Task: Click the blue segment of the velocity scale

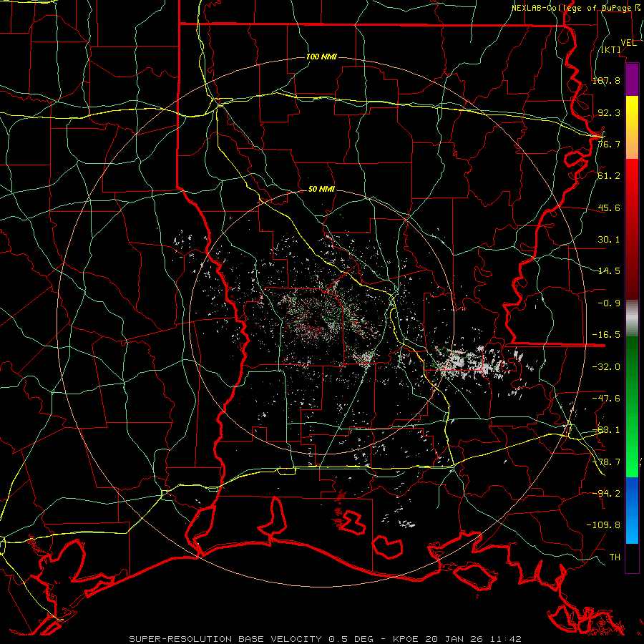Action: pyautogui.click(x=632, y=510)
